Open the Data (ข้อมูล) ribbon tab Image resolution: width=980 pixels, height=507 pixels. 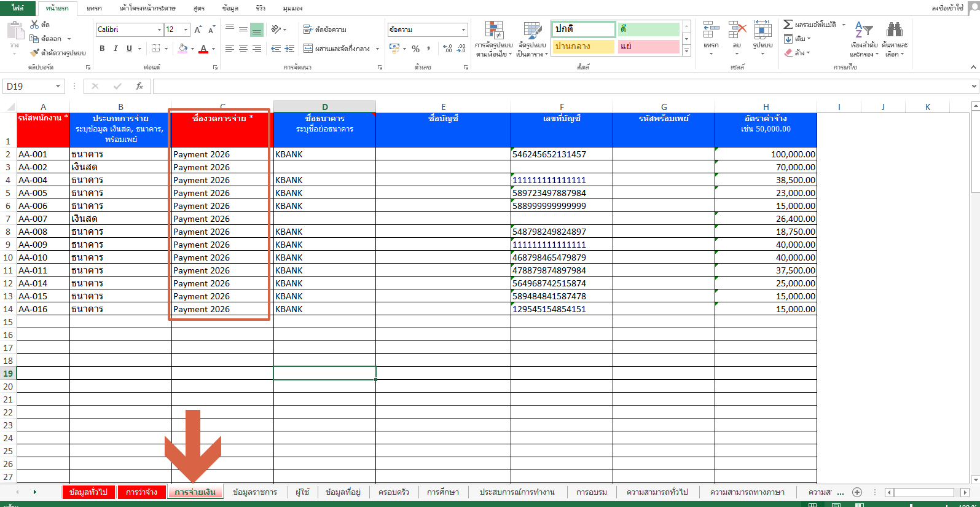point(230,9)
